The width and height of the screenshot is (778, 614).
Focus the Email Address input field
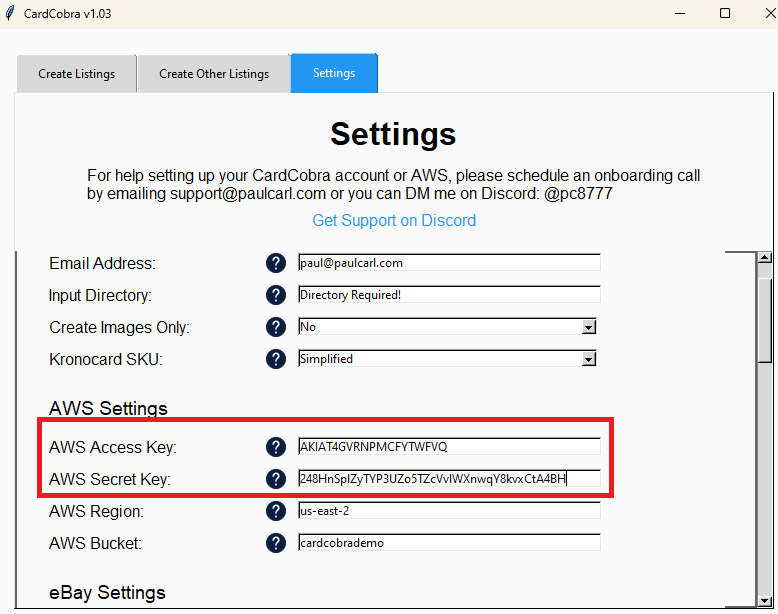coord(449,263)
